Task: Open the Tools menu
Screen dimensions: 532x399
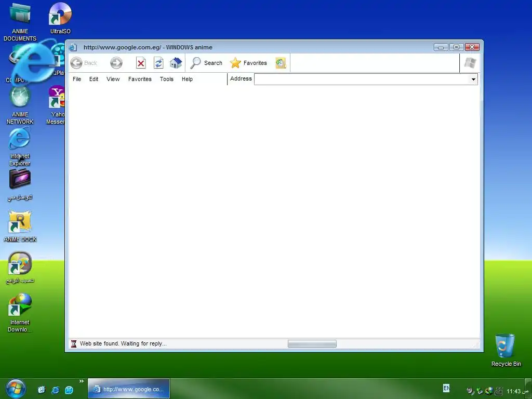Action: [x=167, y=79]
